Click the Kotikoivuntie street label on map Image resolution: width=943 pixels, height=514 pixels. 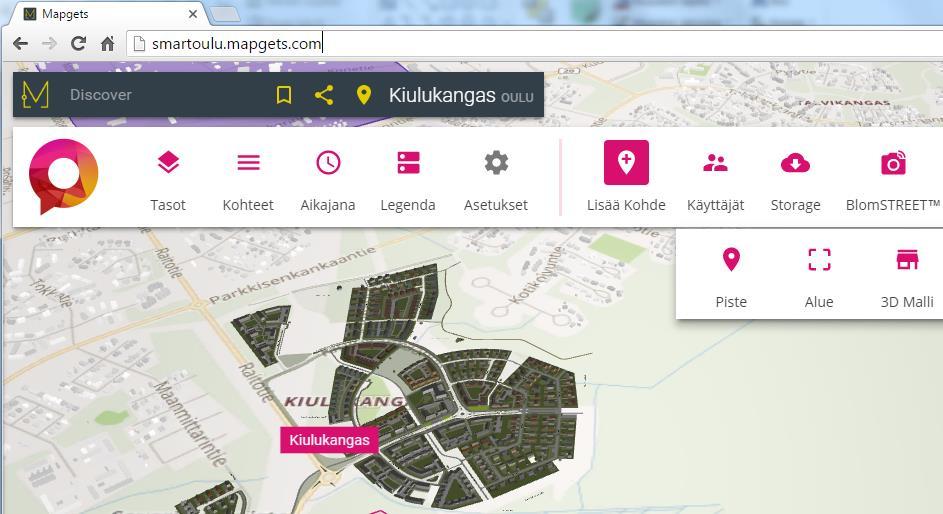point(536,275)
